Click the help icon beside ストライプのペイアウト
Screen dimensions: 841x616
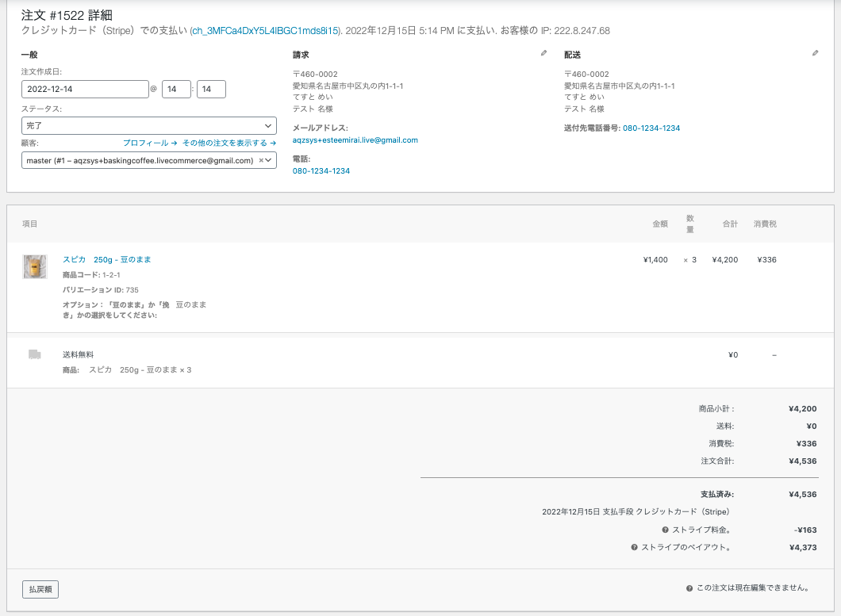point(634,547)
